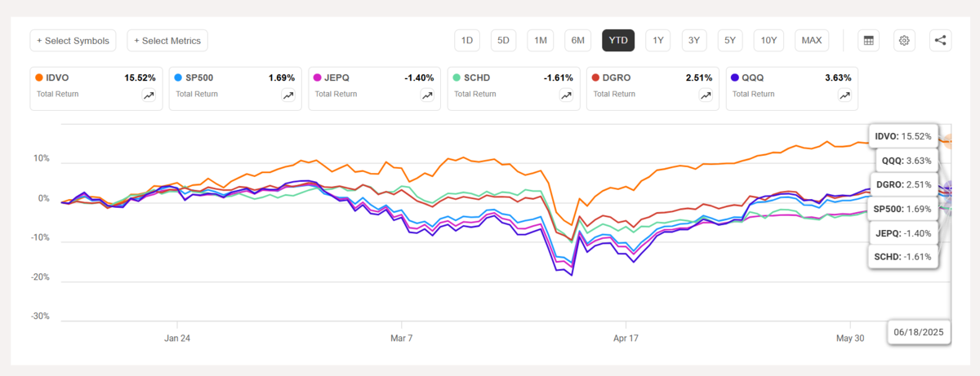Click the trend arrow icon on QQQ card

[x=844, y=95]
